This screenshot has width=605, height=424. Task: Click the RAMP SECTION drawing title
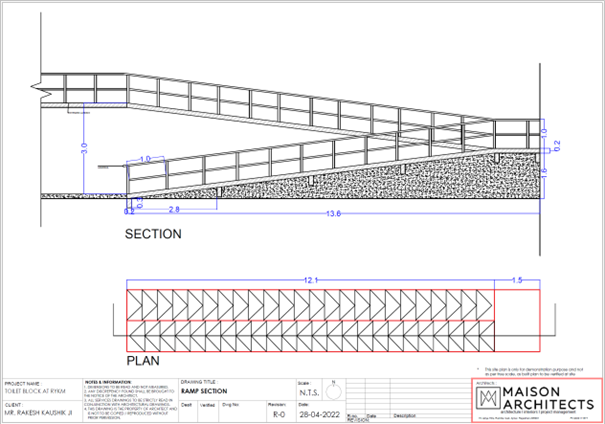coord(204,389)
